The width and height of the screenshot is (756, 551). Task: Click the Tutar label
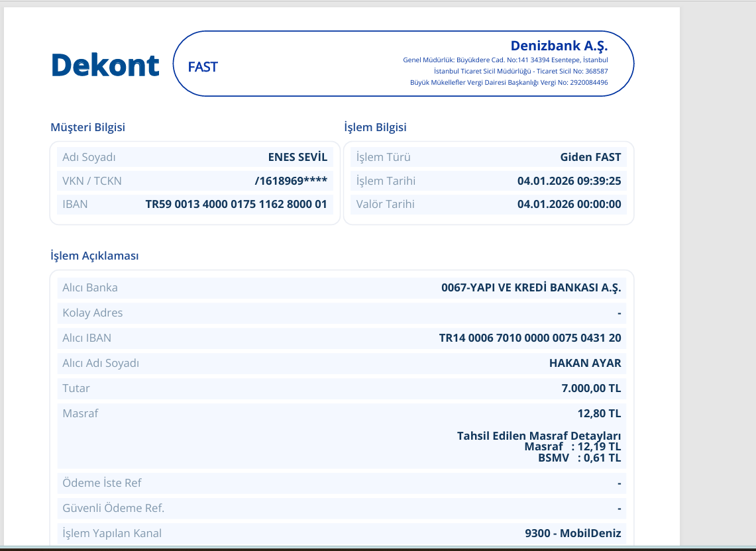point(76,388)
